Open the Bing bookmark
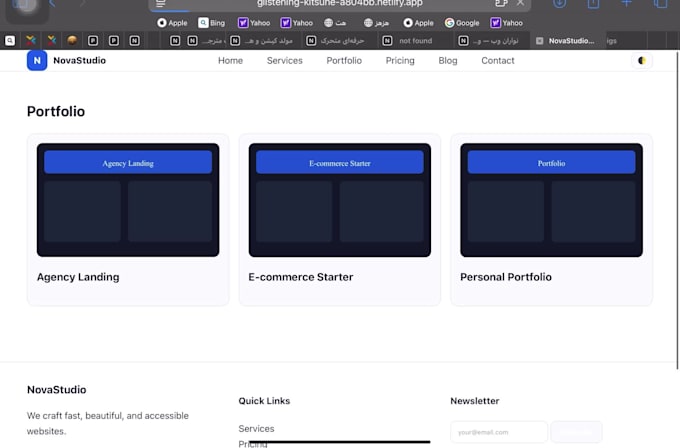Viewport: 680px width, 448px height. 212,23
